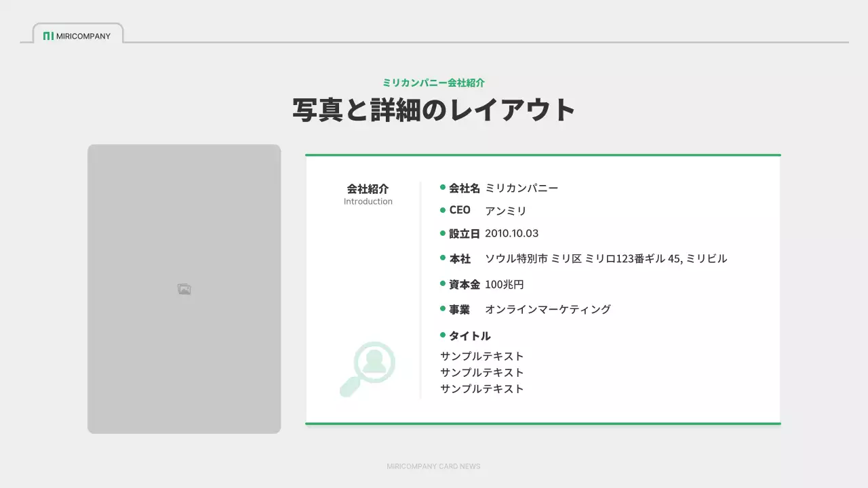Click the green bullet beside 資本金
This screenshot has width=868, height=488.
coord(442,283)
